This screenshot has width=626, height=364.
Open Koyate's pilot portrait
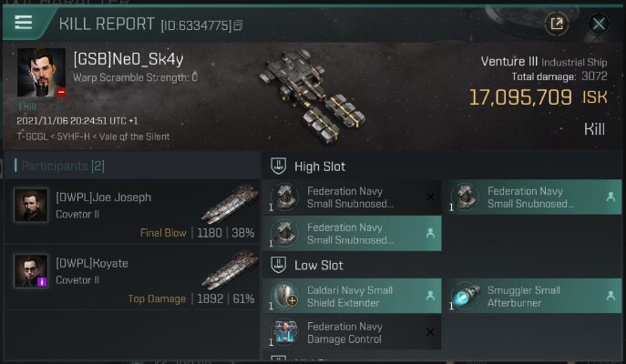pos(31,271)
